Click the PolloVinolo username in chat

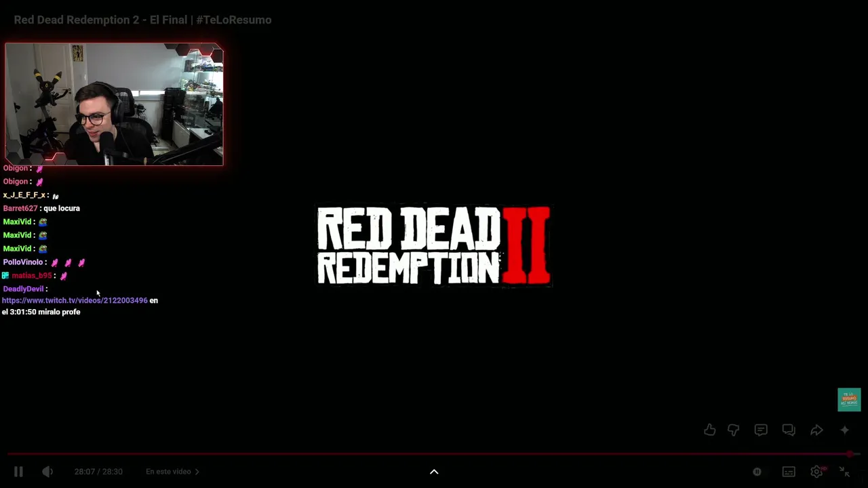coord(23,262)
